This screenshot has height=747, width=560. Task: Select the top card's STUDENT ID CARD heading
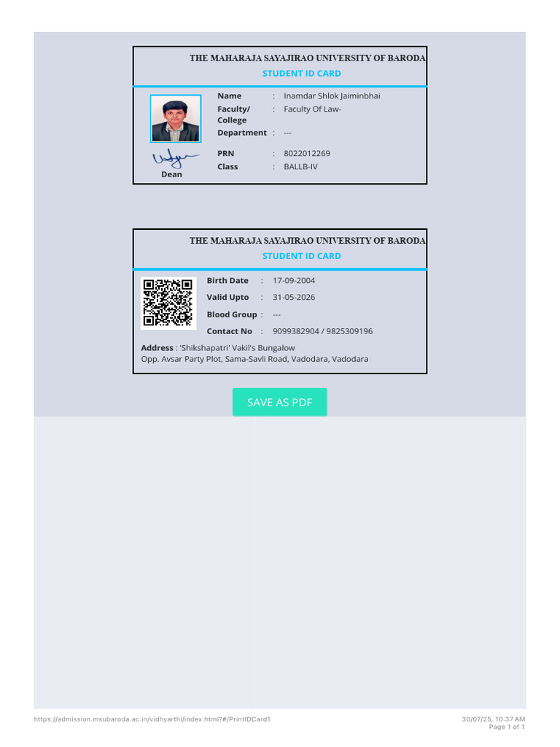click(x=301, y=74)
